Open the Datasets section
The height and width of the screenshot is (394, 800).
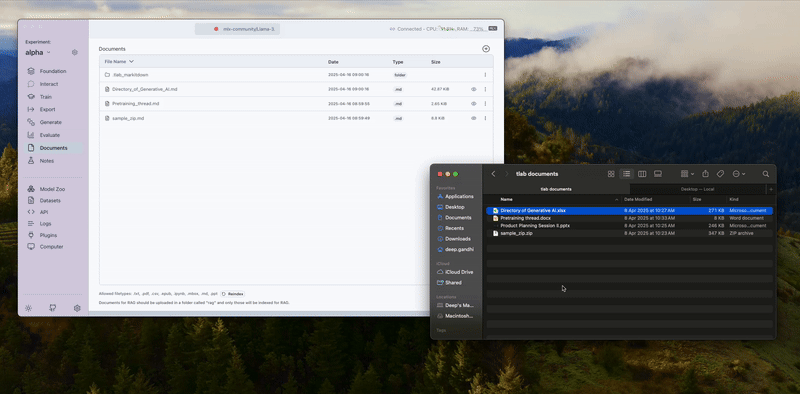point(44,201)
